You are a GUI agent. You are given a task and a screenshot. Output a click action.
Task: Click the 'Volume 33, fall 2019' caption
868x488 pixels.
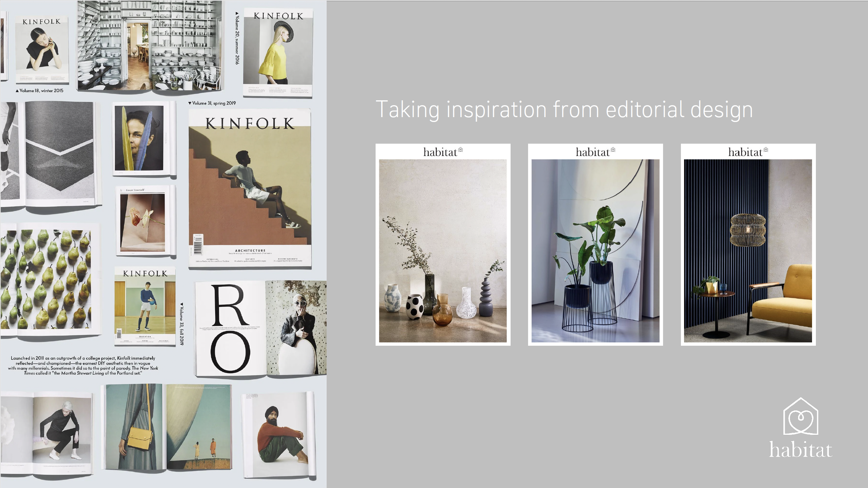click(182, 324)
